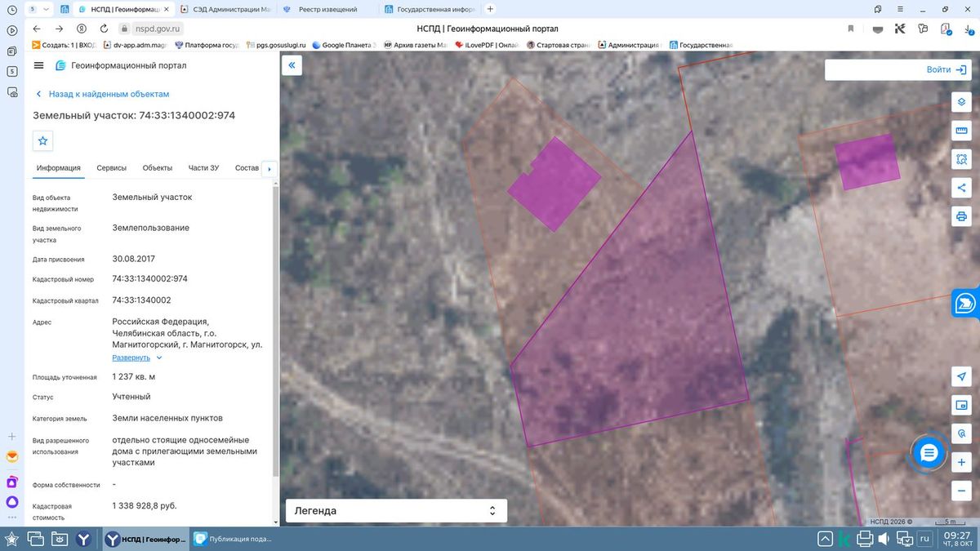Activate the area selection search tool
This screenshot has width=980, height=551.
point(961,159)
